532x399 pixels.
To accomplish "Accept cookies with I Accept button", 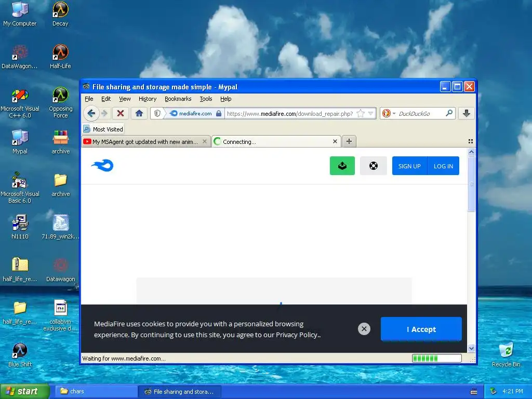I will 421,329.
